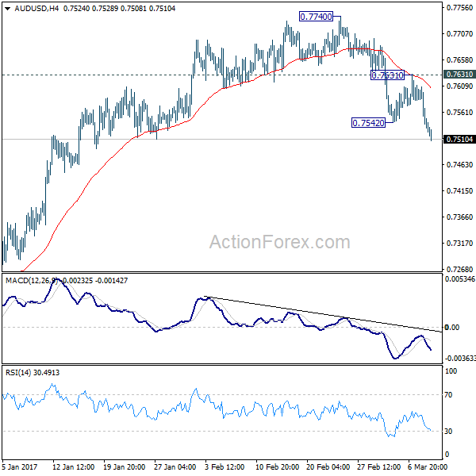Image resolution: width=476 pixels, height=476 pixels.
Task: Select the 0.76580 price scale value
Action: coord(459,60)
